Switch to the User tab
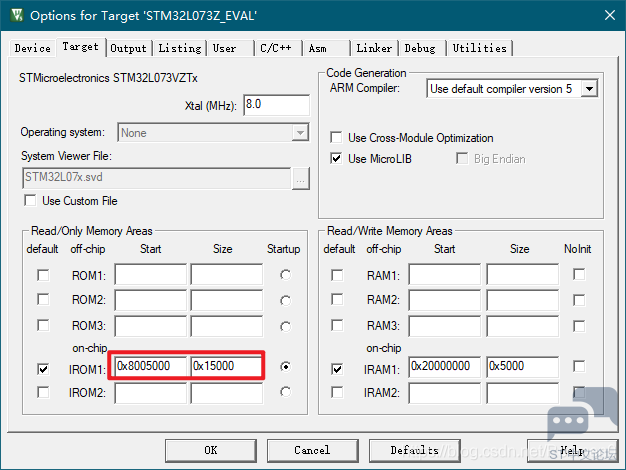This screenshot has width=626, height=470. (x=231, y=48)
